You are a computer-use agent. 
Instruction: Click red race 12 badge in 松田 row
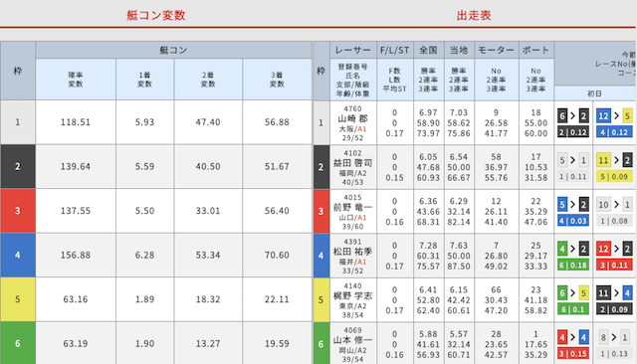(x=603, y=249)
